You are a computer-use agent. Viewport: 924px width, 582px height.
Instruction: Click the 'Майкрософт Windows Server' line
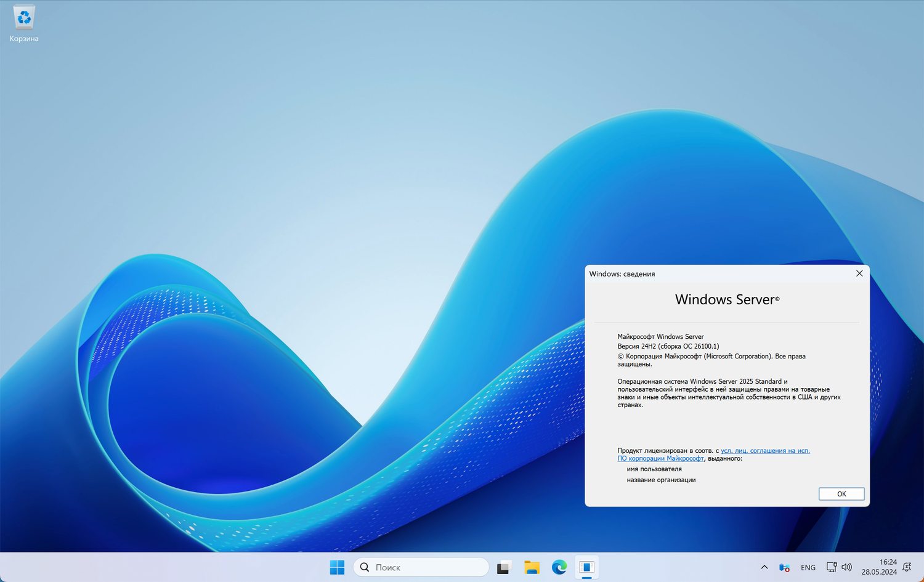660,337
